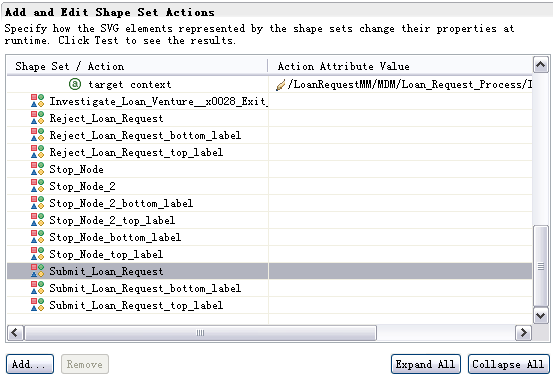This screenshot has width=553, height=376.
Task: Select Stop_Node_2_top_label shape set
Action: coord(269,220)
